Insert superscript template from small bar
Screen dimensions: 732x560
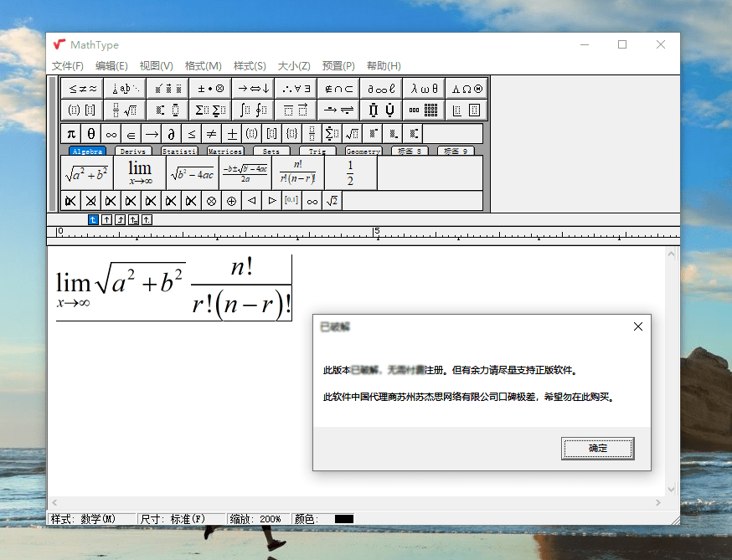pos(373,135)
